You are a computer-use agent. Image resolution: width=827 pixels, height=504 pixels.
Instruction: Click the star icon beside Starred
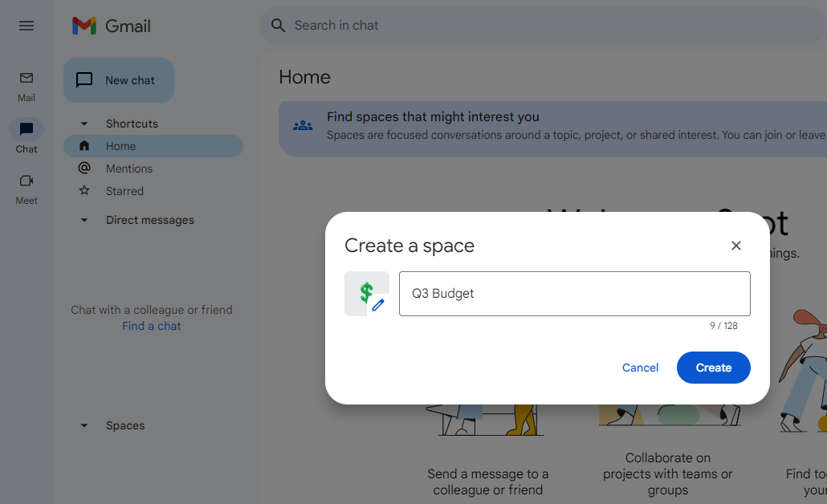[84, 190]
